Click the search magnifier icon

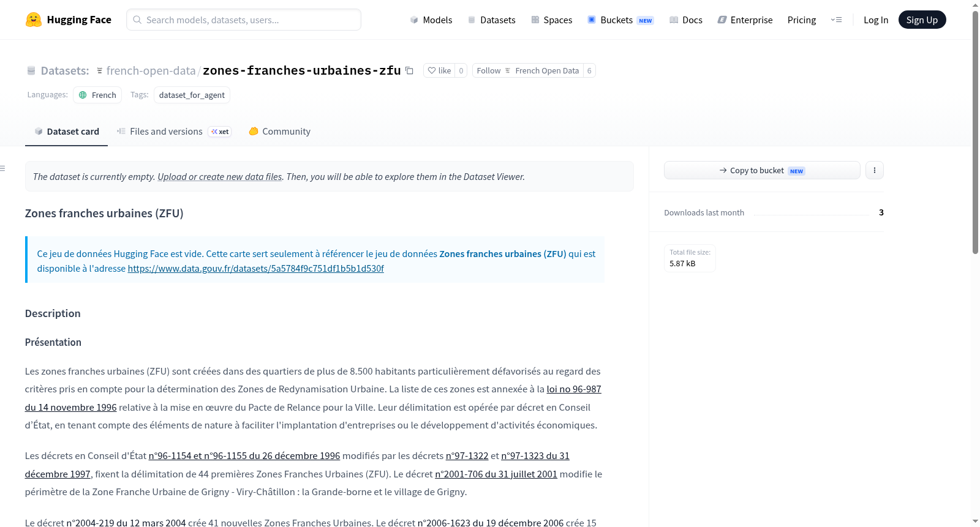tap(137, 20)
